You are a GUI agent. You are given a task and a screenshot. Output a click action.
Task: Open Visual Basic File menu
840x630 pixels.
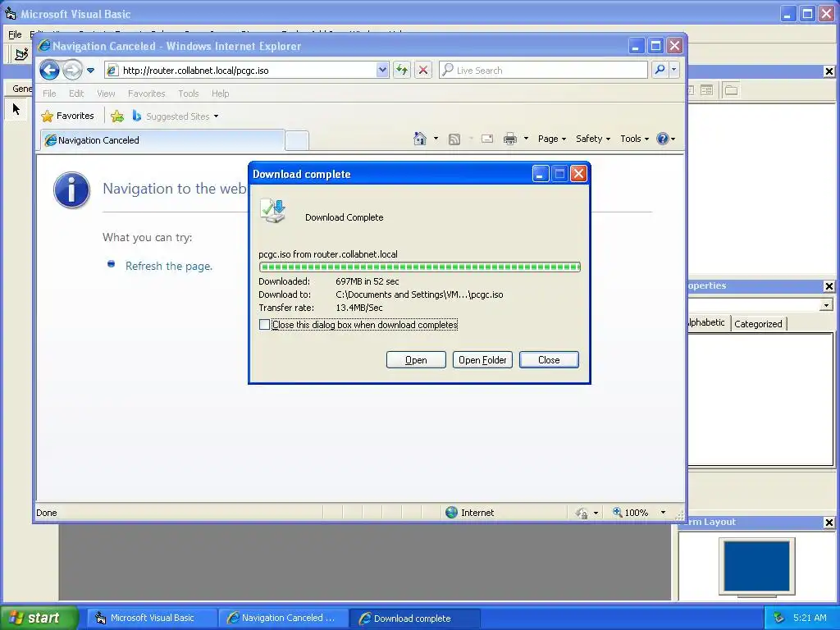(15, 34)
